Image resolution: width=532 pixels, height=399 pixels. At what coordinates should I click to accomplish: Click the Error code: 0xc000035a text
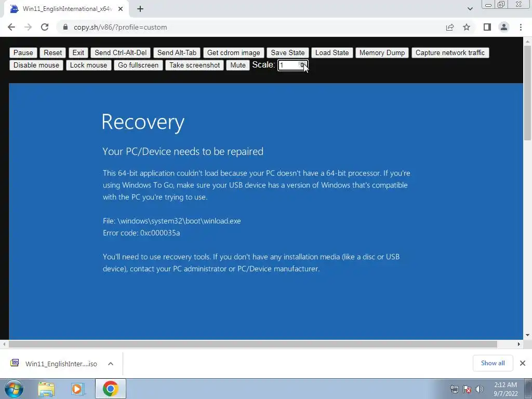tap(141, 233)
